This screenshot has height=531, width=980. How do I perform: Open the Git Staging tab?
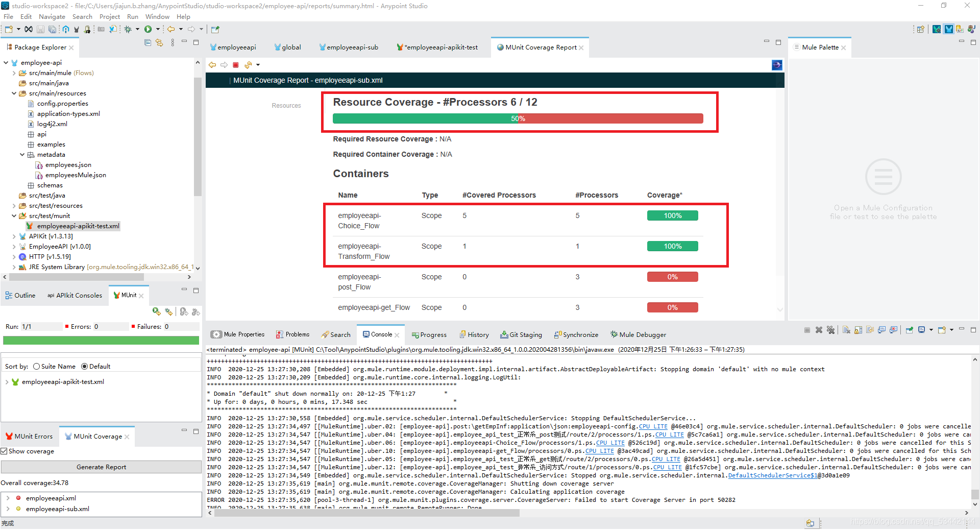pyautogui.click(x=521, y=335)
